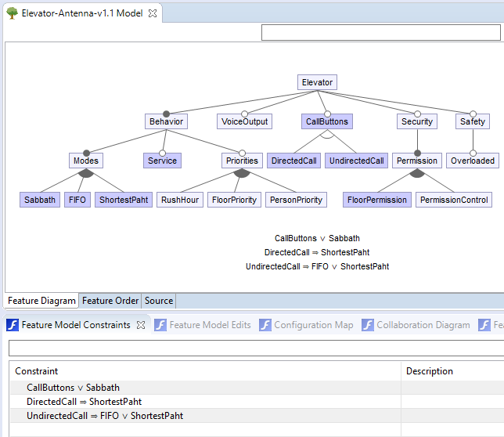Select the Sabbath feature node
Viewport: 504px width, 437px height.
click(40, 200)
